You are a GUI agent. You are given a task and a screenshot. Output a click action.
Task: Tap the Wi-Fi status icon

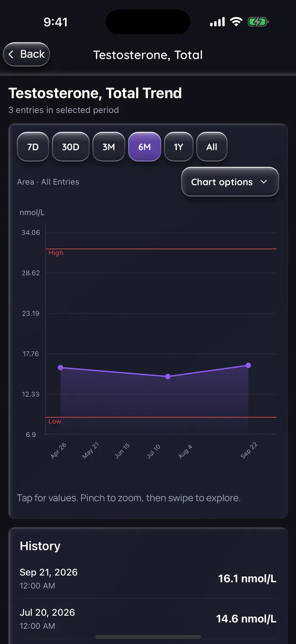click(x=236, y=22)
